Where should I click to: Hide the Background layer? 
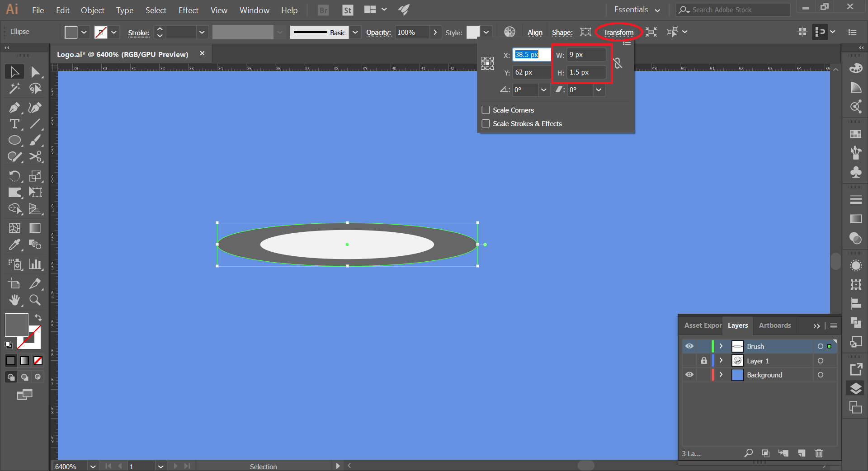coord(689,375)
